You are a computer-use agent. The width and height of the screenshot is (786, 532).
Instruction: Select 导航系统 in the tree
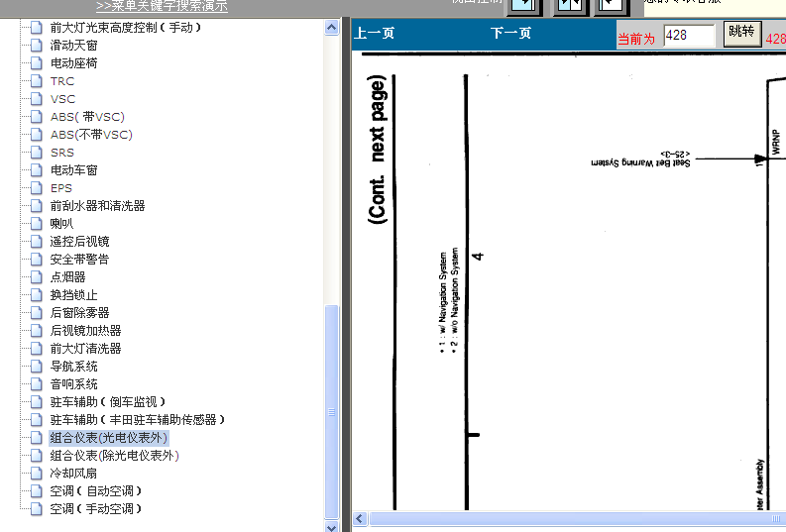pyautogui.click(x=73, y=367)
